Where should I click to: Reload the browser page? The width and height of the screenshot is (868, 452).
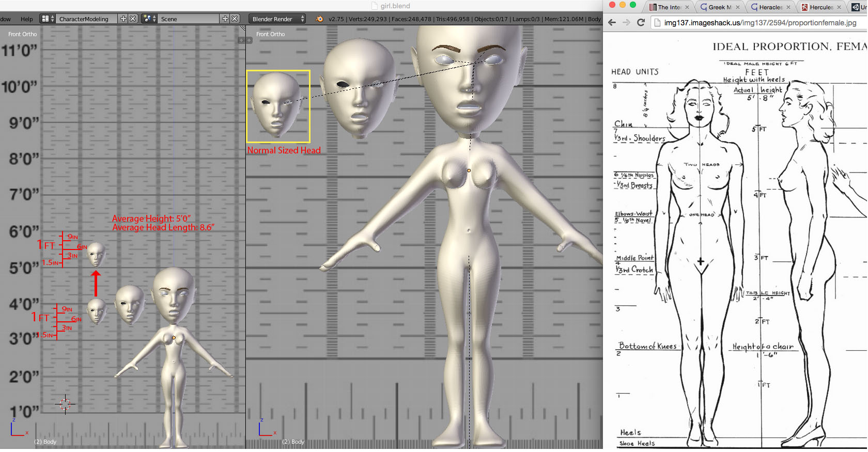[x=641, y=23]
